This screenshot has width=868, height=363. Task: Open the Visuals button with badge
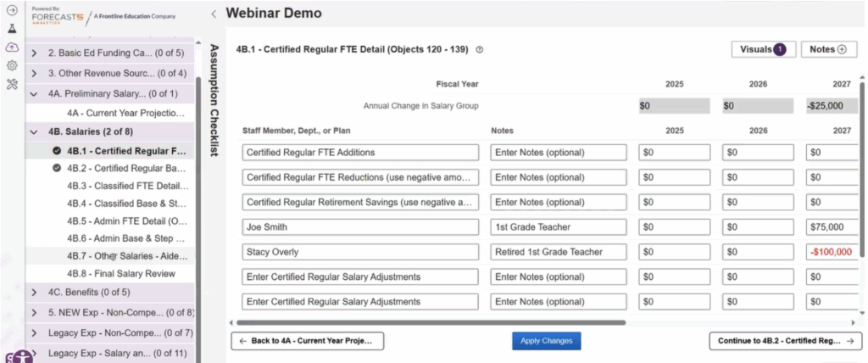point(763,49)
